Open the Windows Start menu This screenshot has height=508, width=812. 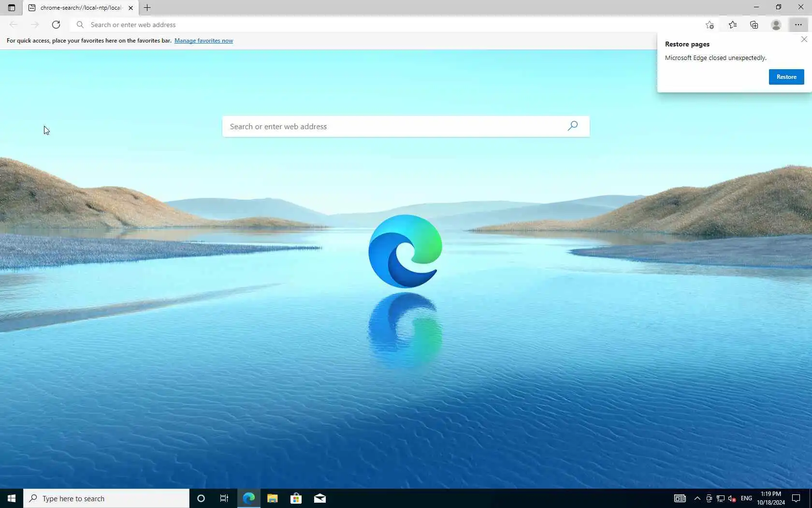click(x=12, y=498)
